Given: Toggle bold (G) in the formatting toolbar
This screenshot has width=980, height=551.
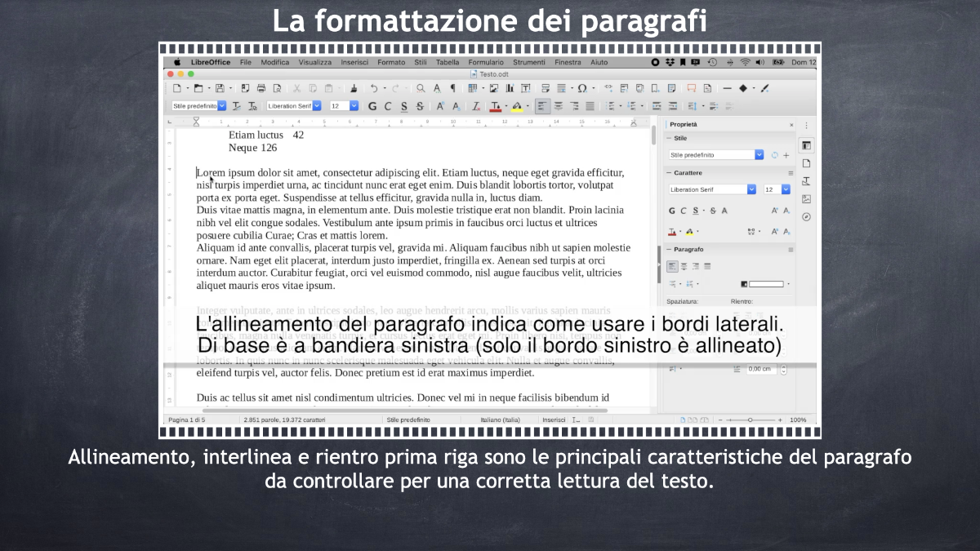Looking at the screenshot, I should 372,106.
